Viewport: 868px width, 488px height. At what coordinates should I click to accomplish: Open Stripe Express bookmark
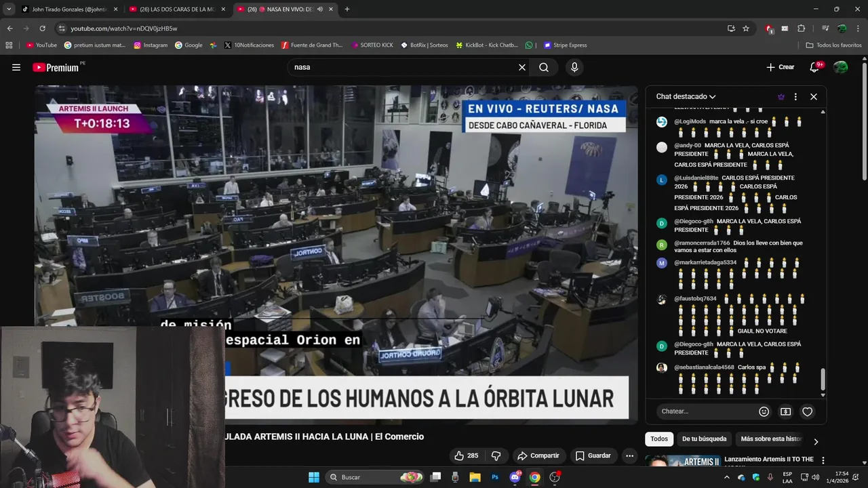pos(565,45)
